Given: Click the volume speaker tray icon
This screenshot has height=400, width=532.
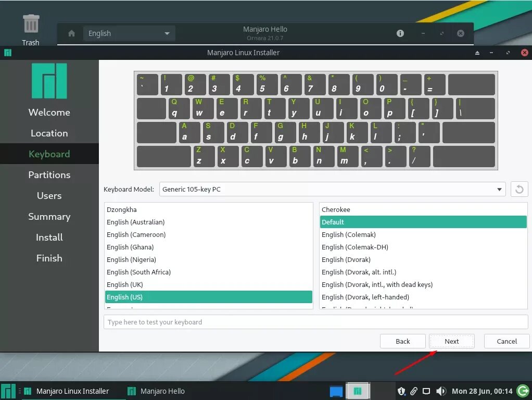Looking at the screenshot, I should point(441,392).
